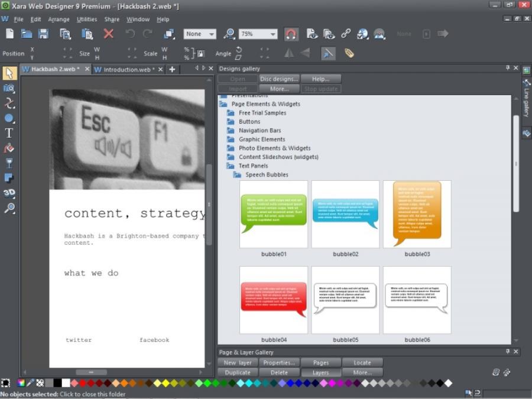The height and width of the screenshot is (399, 532).
Task: Click the Pages button
Action: 320,363
